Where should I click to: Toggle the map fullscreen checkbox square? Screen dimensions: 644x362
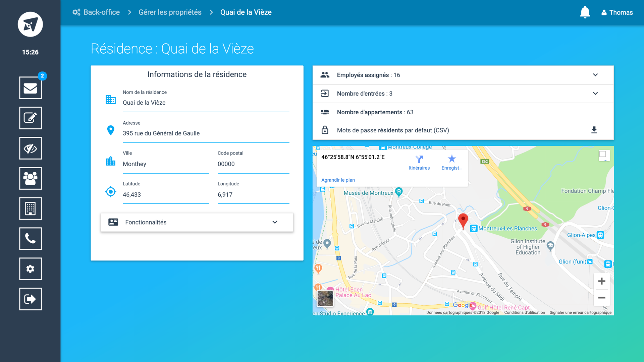[x=603, y=154]
